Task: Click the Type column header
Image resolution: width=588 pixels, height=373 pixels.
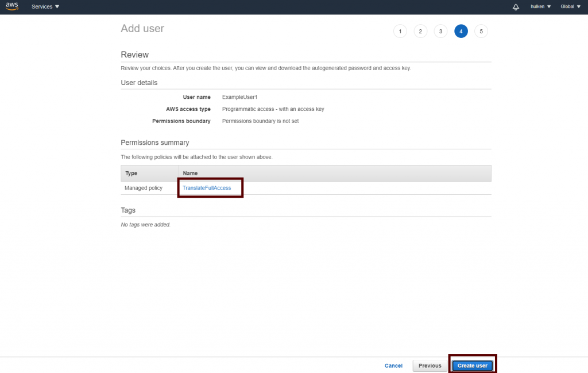Action: 131,173
